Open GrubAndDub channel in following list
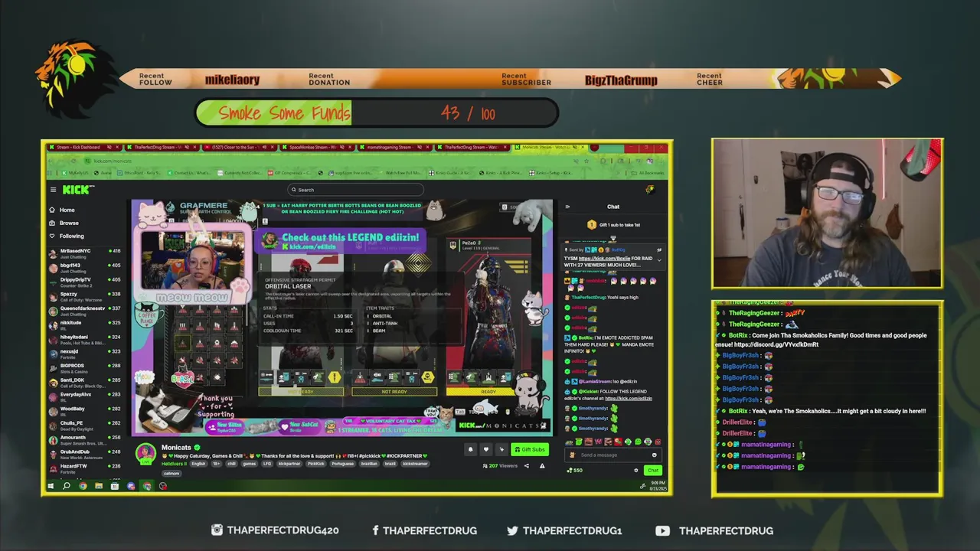This screenshot has height=551, width=980. point(84,454)
